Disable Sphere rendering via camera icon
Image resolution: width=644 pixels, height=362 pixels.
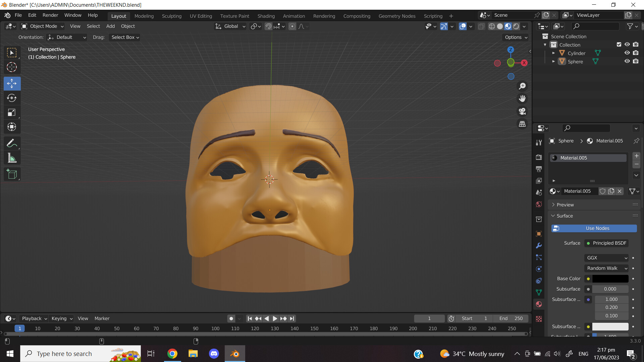pos(636,61)
